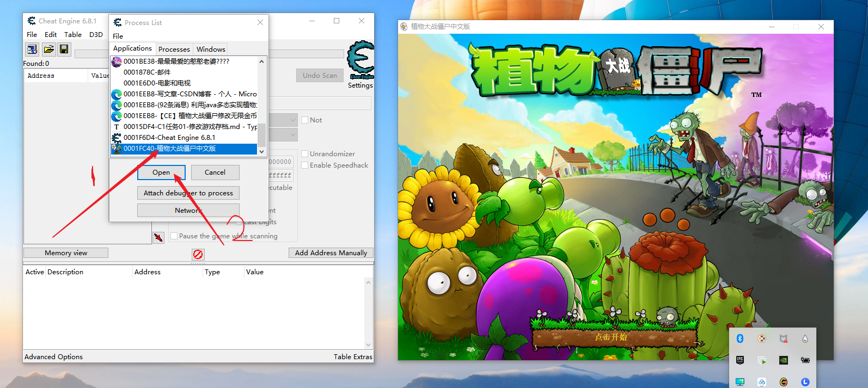Screen dimensions: 868x388
Task: Open the Table menu
Action: (x=73, y=34)
